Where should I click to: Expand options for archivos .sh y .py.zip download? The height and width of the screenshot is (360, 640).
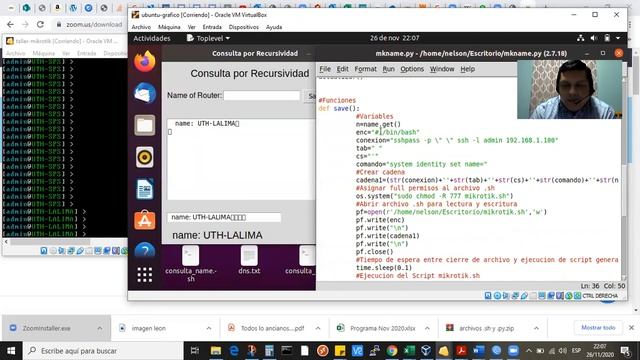coord(536,328)
